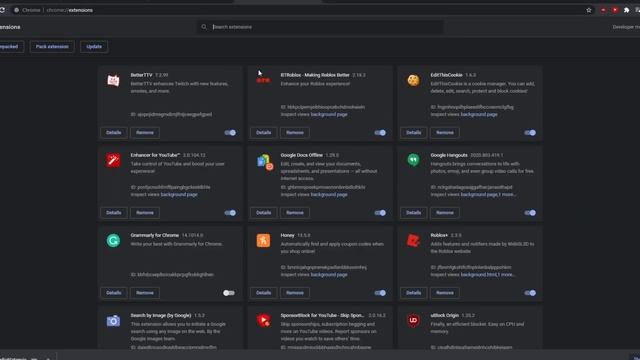Open Details for Grammarly for Chrome
Viewport: 640px width, 360px height.
click(x=113, y=293)
